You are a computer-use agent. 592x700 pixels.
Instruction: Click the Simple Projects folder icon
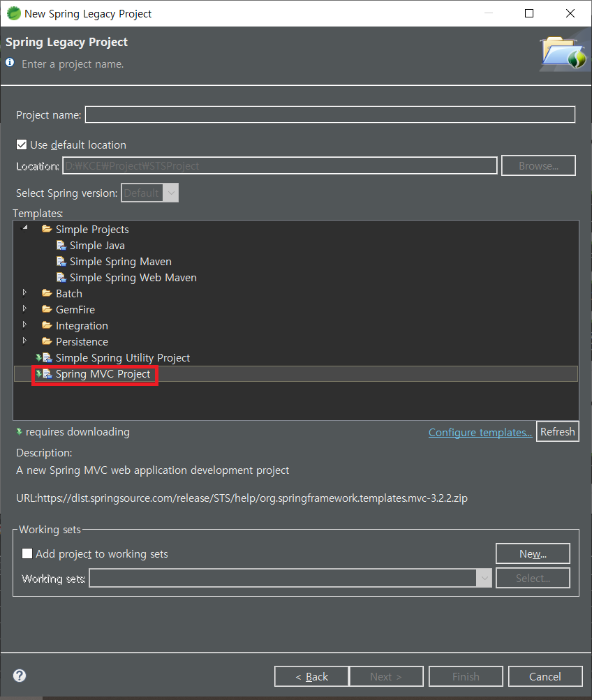point(47,229)
